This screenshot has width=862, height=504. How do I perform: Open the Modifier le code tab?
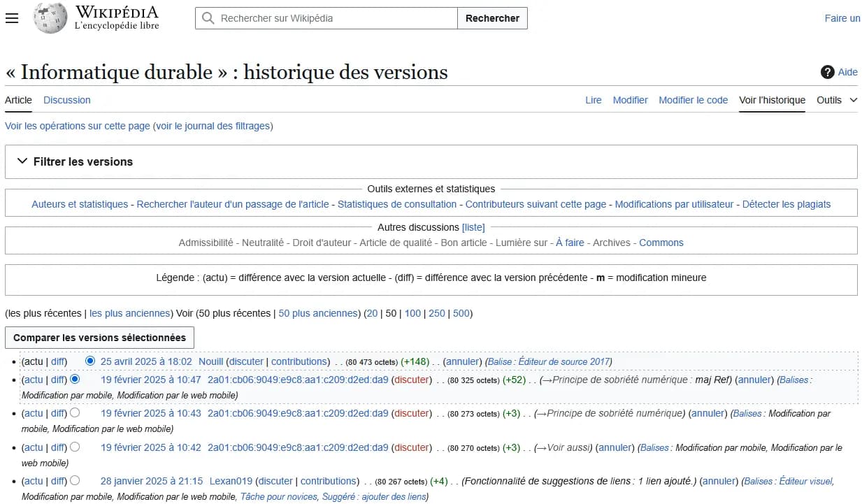click(x=693, y=100)
